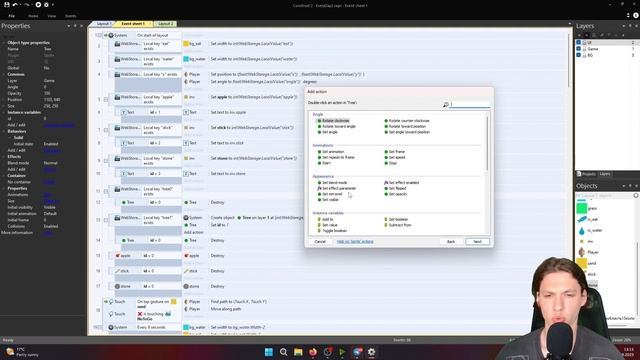
Task: Select the Rotate counter clockwise action
Action: point(407,121)
